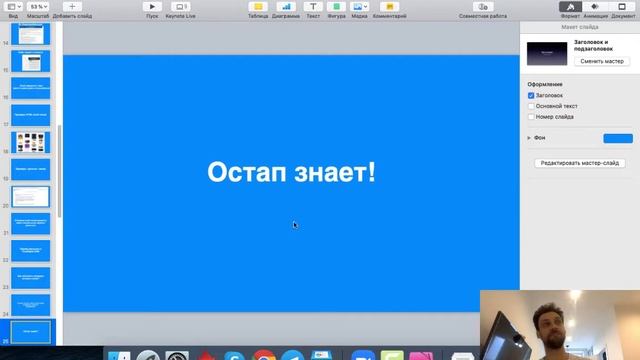Select slide 18 thumbnail with photos
The height and width of the screenshot is (360, 640).
[x=31, y=142]
